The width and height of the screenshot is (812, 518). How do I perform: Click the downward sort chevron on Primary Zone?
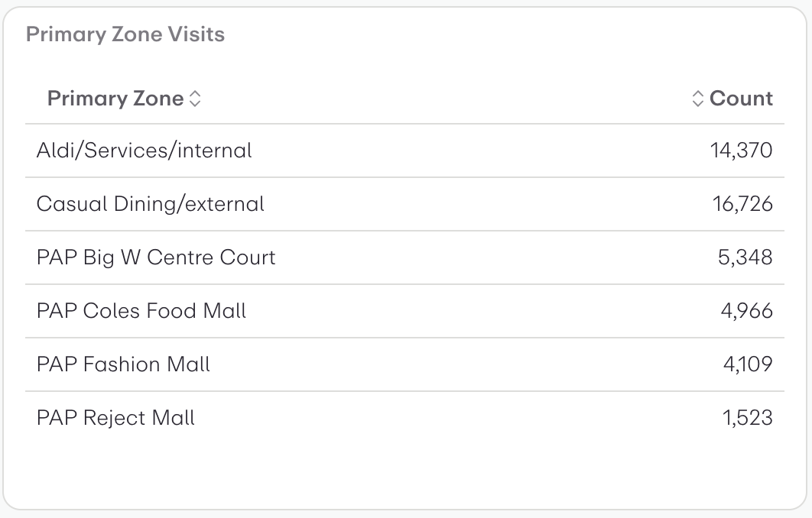pyautogui.click(x=194, y=102)
